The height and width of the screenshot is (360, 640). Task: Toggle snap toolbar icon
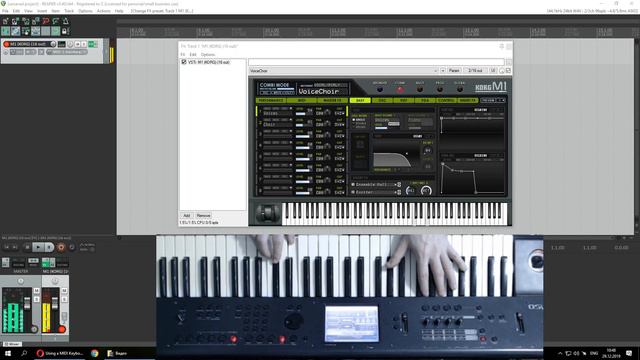pyautogui.click(x=56, y=31)
